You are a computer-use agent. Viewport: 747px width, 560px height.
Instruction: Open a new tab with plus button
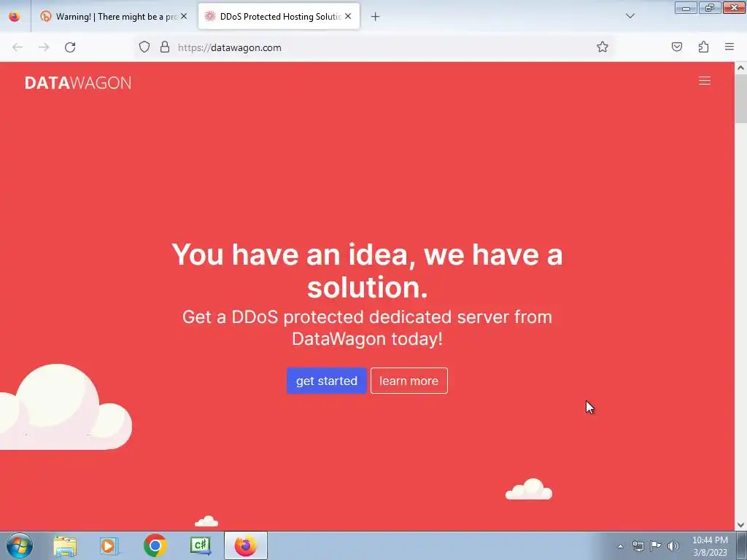(376, 17)
